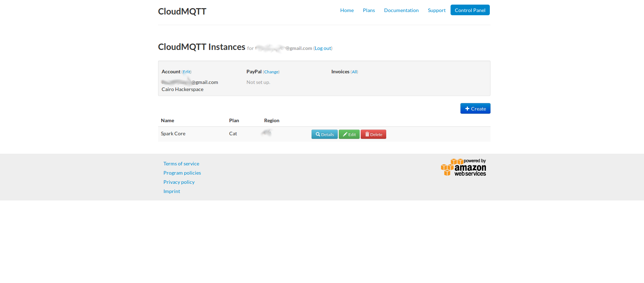644x283 pixels.
Task: Click the Amazon Web Services logo
Action: [x=464, y=167]
